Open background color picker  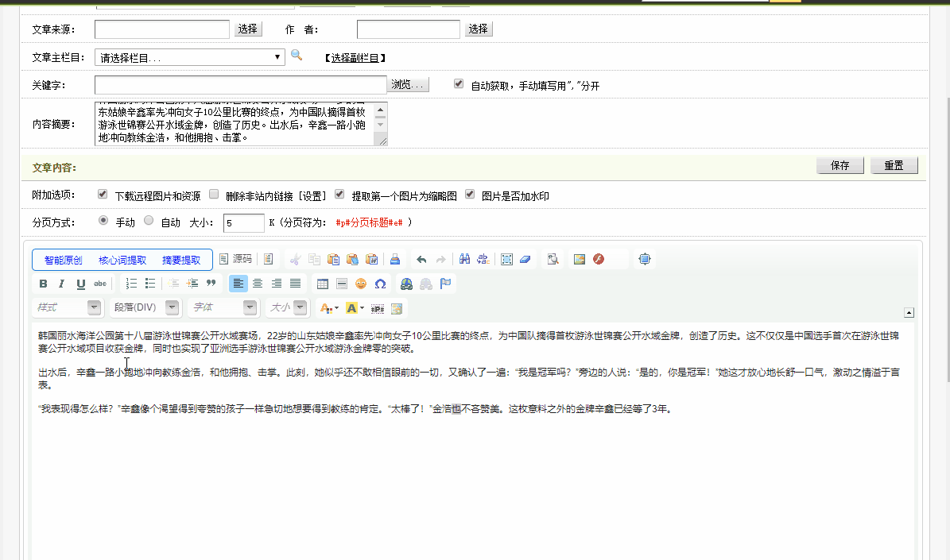pyautogui.click(x=355, y=308)
